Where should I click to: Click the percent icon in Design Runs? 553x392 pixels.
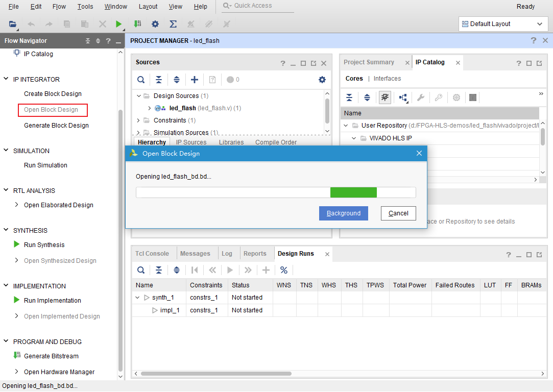point(284,270)
